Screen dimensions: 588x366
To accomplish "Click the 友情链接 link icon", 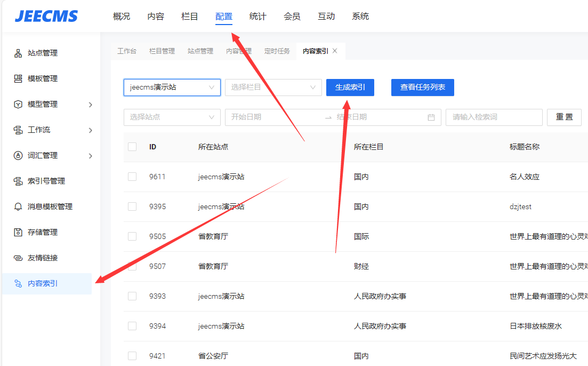I will pos(18,258).
